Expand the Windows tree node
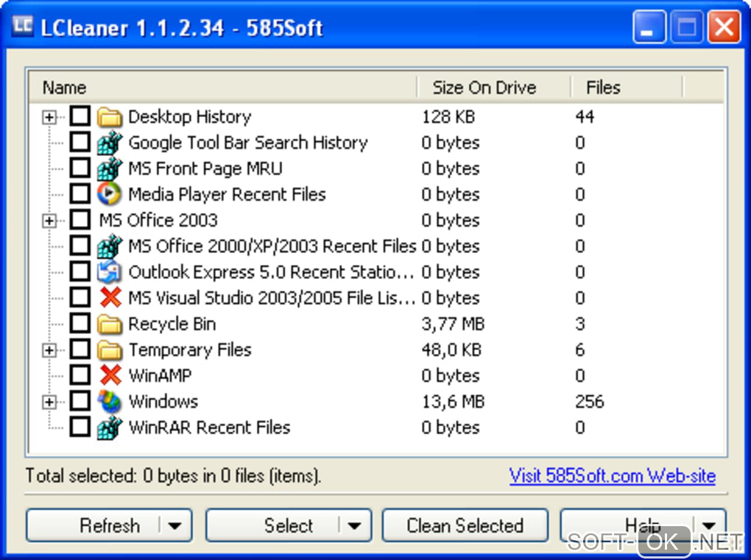Image resolution: width=751 pixels, height=560 pixels. coord(49,402)
